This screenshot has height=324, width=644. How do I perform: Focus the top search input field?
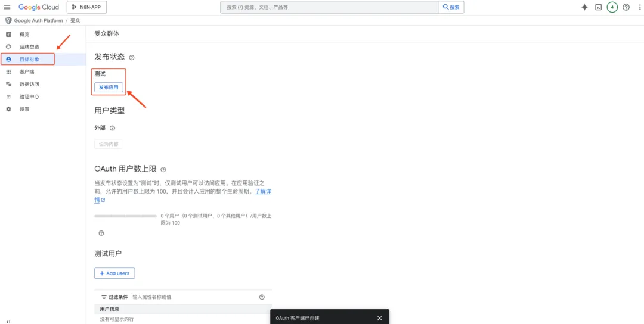[329, 7]
